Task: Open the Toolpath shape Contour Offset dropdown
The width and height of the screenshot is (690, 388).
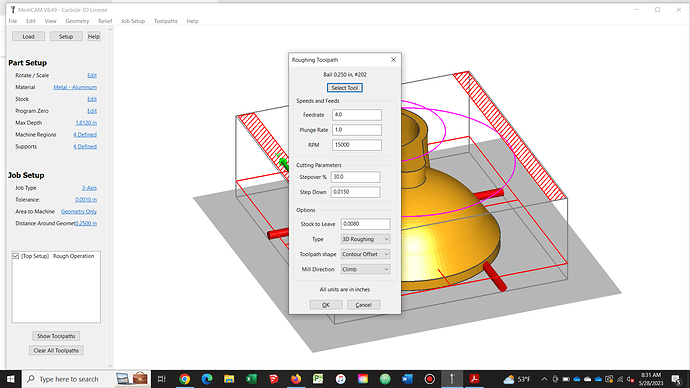Action: coord(365,254)
